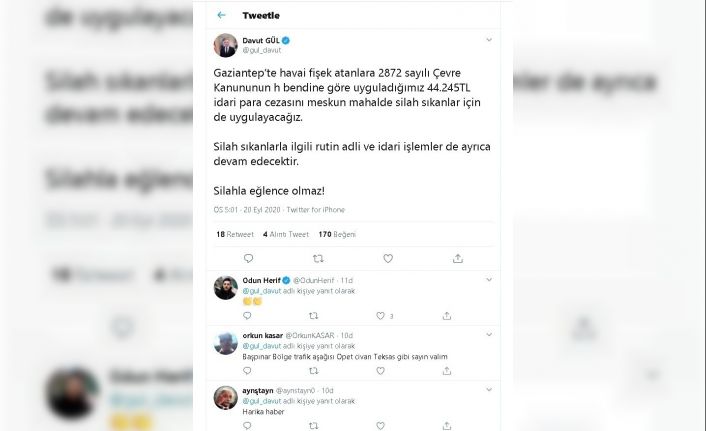Open the options chevron on orkun kasar's reply
Image resolution: width=706 pixels, height=431 pixels.
click(x=489, y=335)
